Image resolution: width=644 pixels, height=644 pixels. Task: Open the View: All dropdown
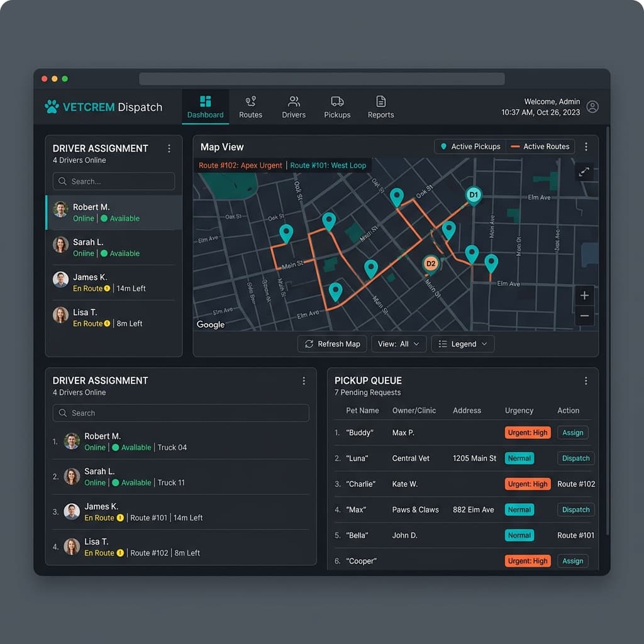(399, 344)
